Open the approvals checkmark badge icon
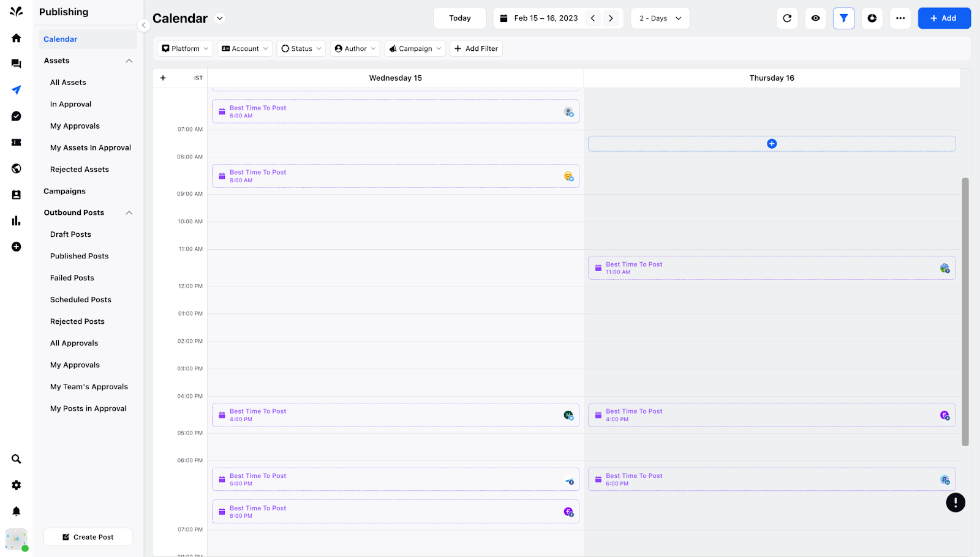The width and height of the screenshot is (980, 557). pyautogui.click(x=17, y=116)
